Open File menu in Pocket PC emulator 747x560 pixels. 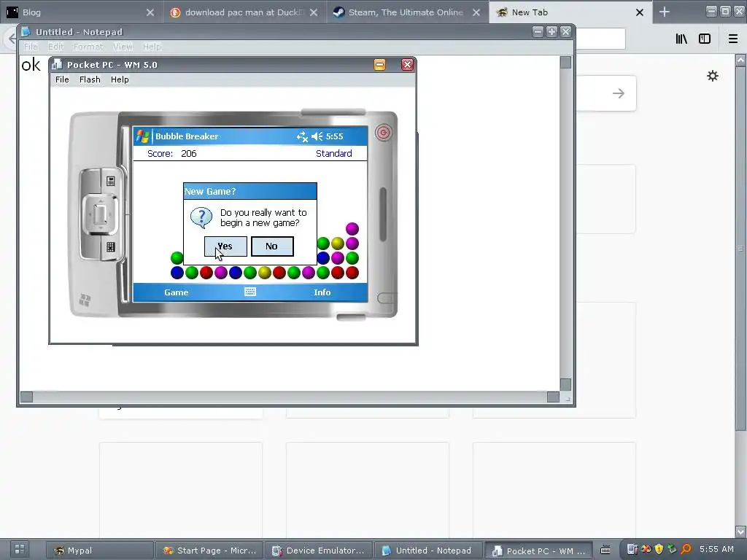(63, 79)
